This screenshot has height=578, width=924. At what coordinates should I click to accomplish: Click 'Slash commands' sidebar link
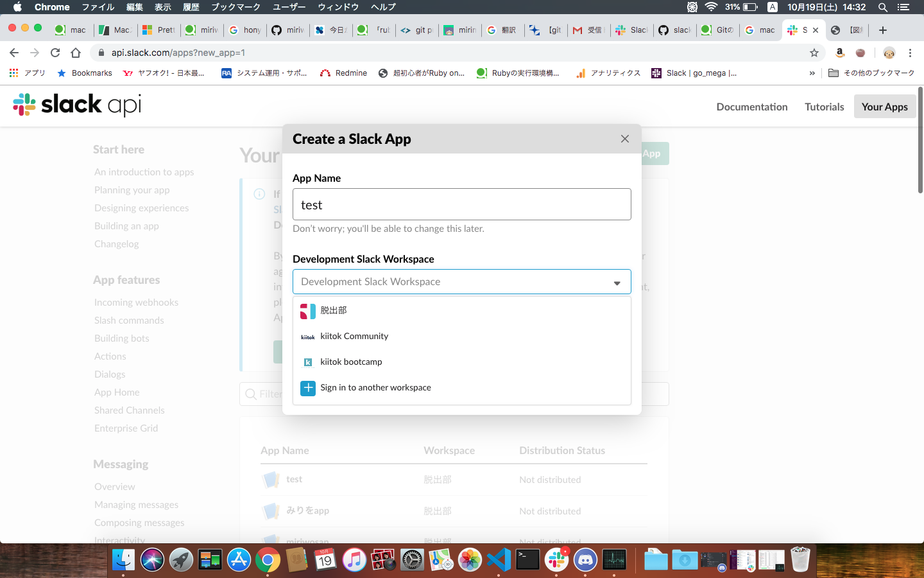tap(129, 320)
